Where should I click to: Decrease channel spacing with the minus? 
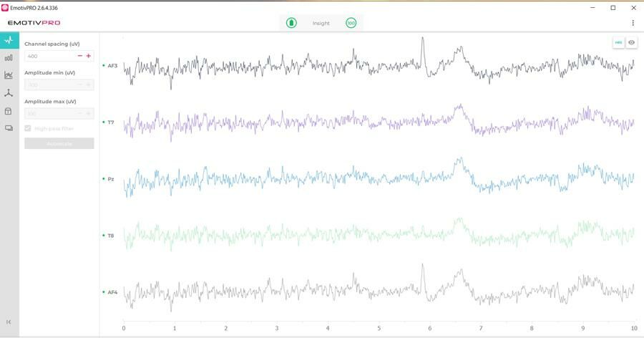click(80, 56)
